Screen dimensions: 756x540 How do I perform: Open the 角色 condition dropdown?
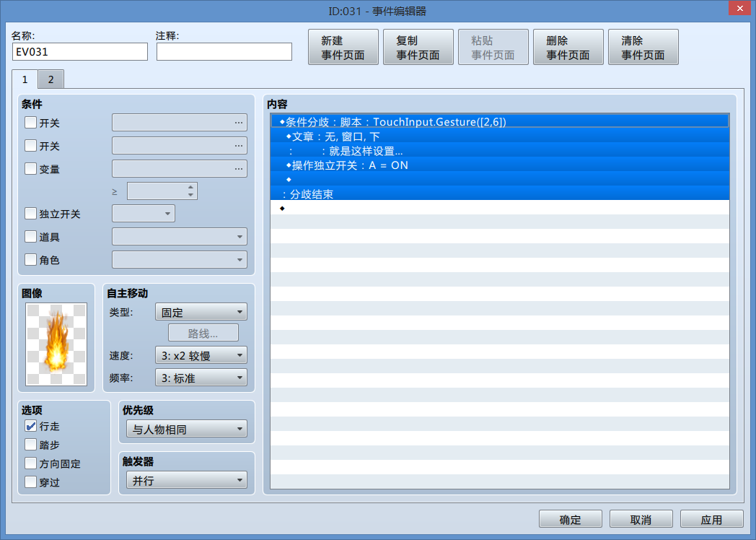tap(180, 260)
